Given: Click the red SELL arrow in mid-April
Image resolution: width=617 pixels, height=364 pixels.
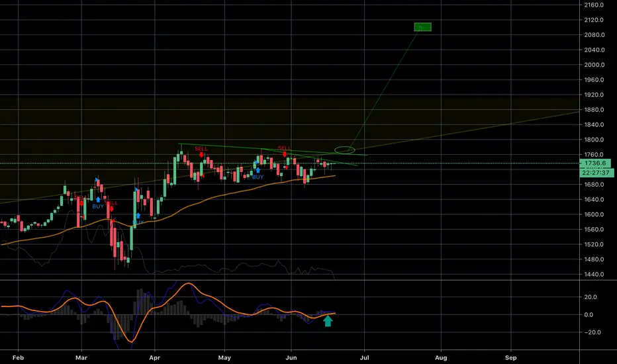Looking at the screenshot, I should (x=201, y=155).
